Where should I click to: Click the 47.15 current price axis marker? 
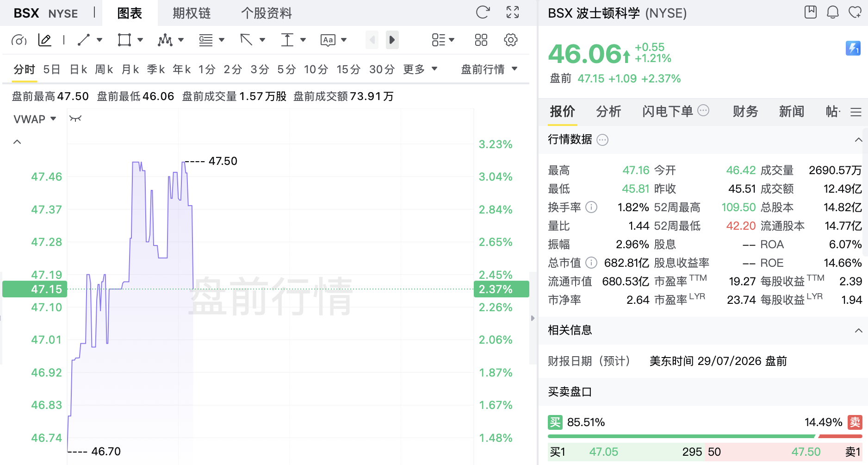click(35, 289)
